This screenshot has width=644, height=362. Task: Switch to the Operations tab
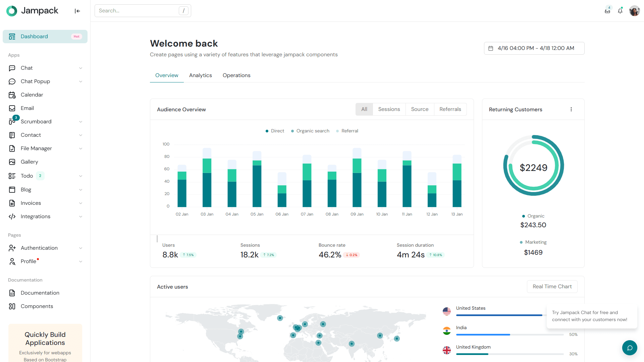pyautogui.click(x=236, y=75)
